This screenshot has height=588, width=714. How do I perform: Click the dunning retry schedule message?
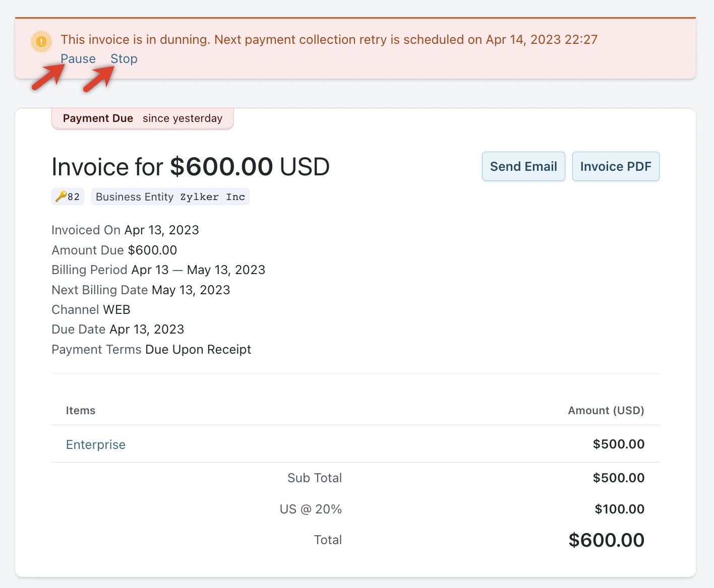point(329,40)
